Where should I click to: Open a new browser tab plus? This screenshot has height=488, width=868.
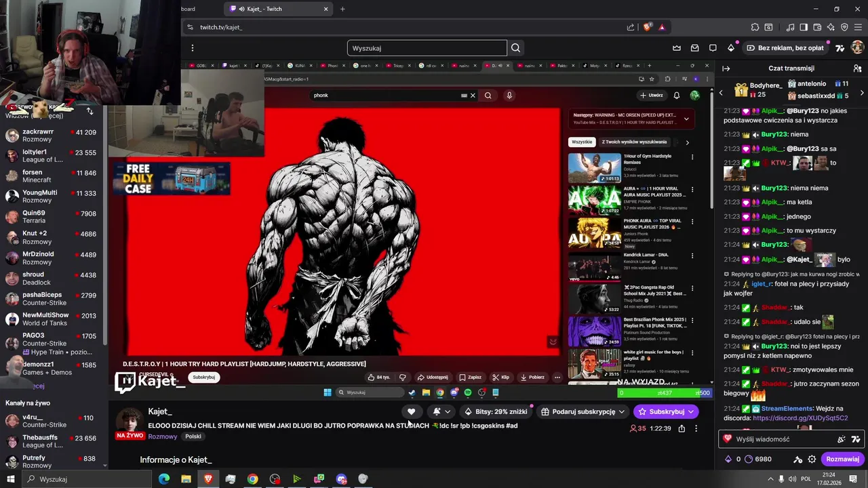(342, 9)
